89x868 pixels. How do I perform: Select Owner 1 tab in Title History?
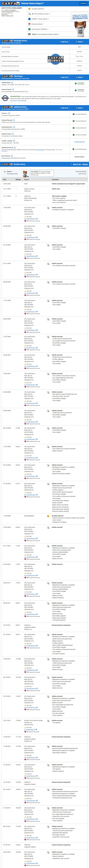(80, 77)
